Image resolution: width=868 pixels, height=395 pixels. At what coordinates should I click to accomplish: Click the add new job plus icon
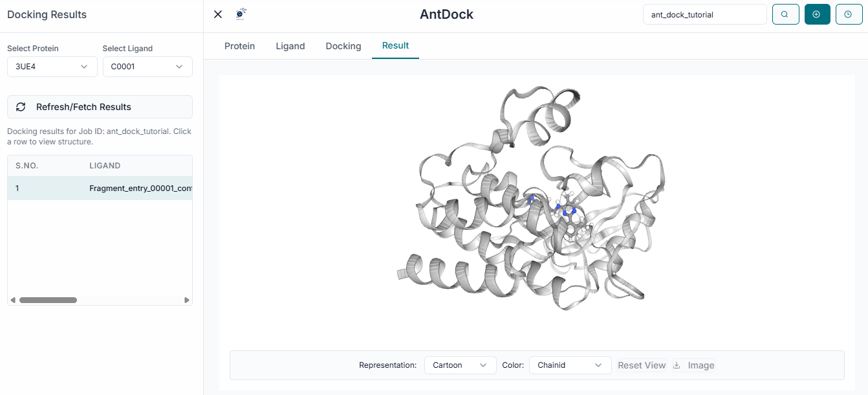click(817, 14)
